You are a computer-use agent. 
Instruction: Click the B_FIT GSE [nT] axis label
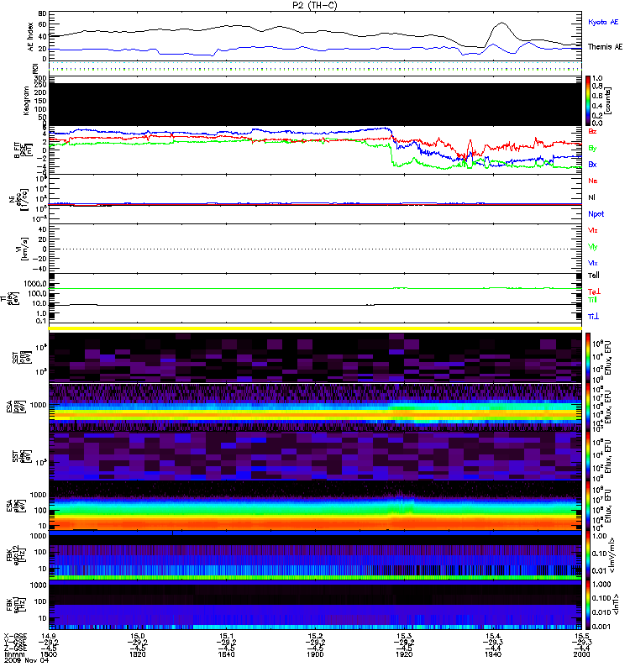click(x=23, y=150)
